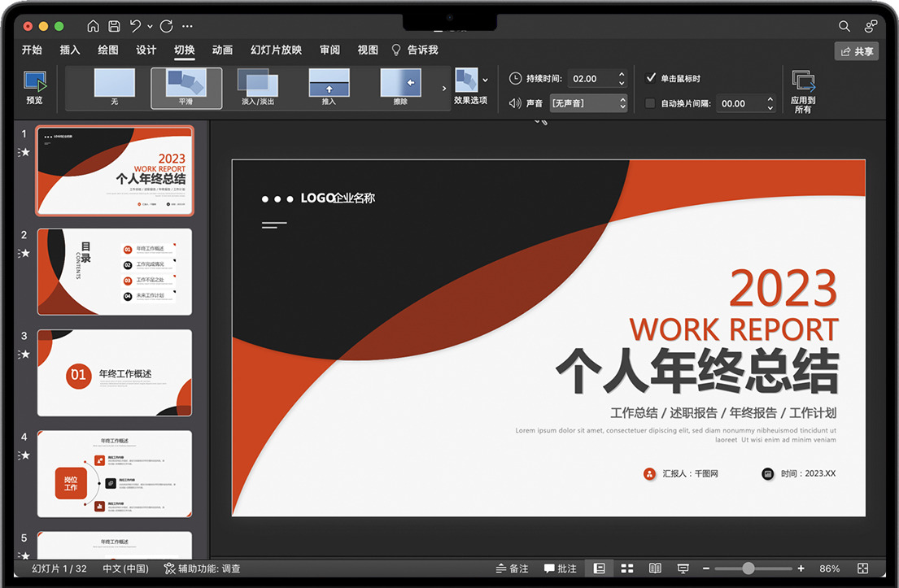Open the Animations ribbon tab
The image size is (899, 588).
click(222, 50)
